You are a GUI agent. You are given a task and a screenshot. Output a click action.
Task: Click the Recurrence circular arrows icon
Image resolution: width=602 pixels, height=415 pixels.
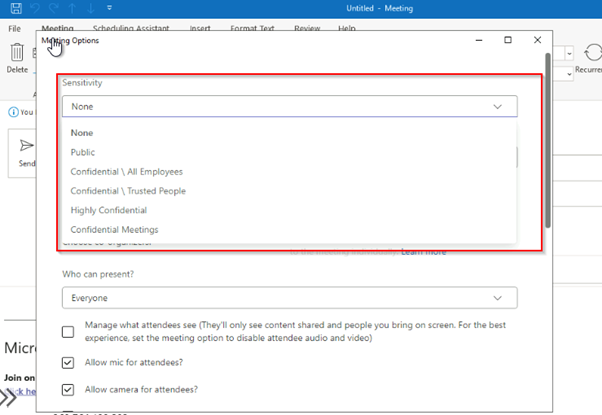pyautogui.click(x=591, y=53)
